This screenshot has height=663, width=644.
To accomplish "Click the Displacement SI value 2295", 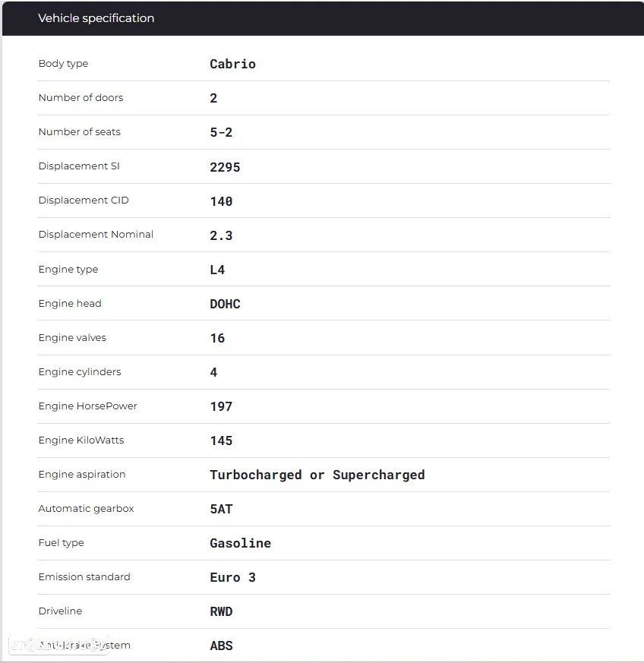I will [225, 167].
